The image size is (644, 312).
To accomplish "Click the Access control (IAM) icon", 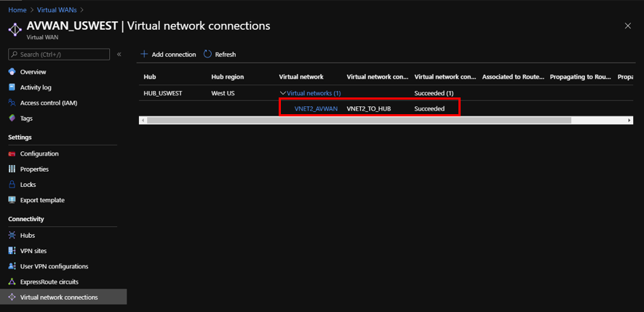I will [x=12, y=103].
